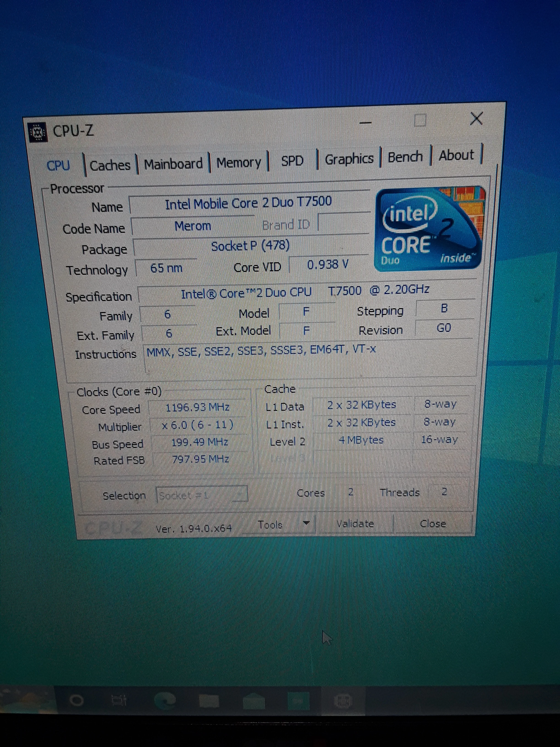Switch to the Bench tab
This screenshot has height=747, width=560.
coord(405,157)
